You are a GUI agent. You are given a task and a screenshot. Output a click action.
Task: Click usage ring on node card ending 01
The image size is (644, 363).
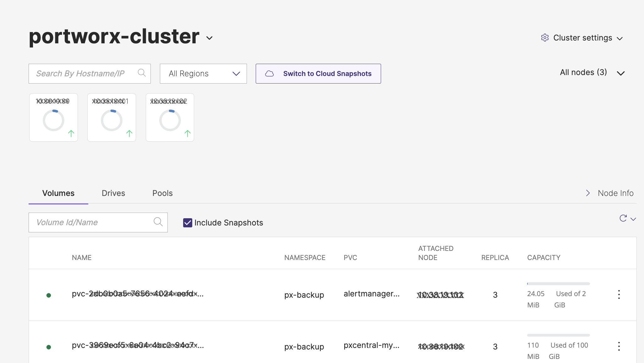[x=112, y=120]
